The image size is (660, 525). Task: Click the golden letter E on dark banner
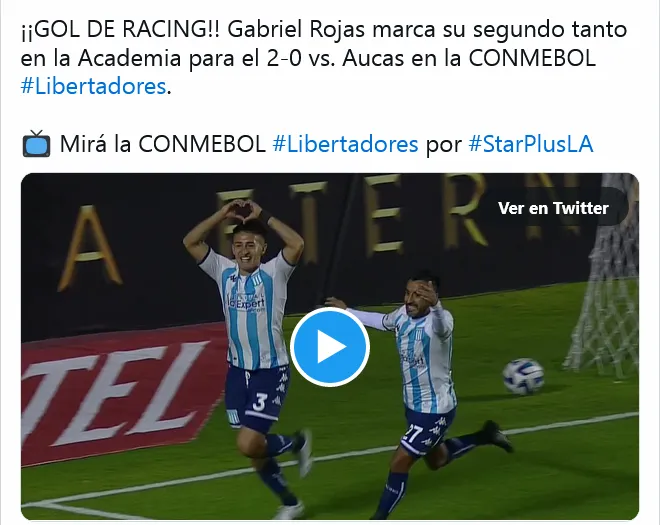(x=385, y=213)
